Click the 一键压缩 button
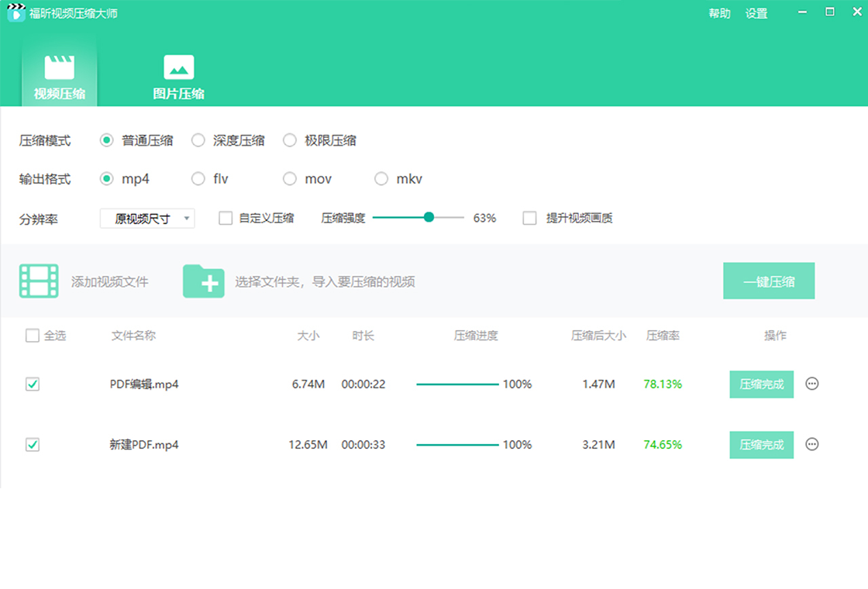868x589 pixels. click(x=769, y=281)
